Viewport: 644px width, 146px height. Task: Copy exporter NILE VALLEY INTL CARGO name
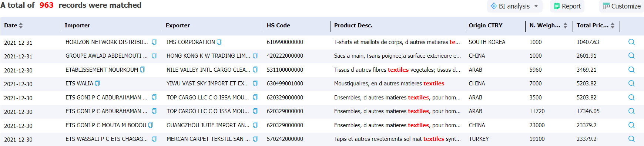(x=255, y=70)
